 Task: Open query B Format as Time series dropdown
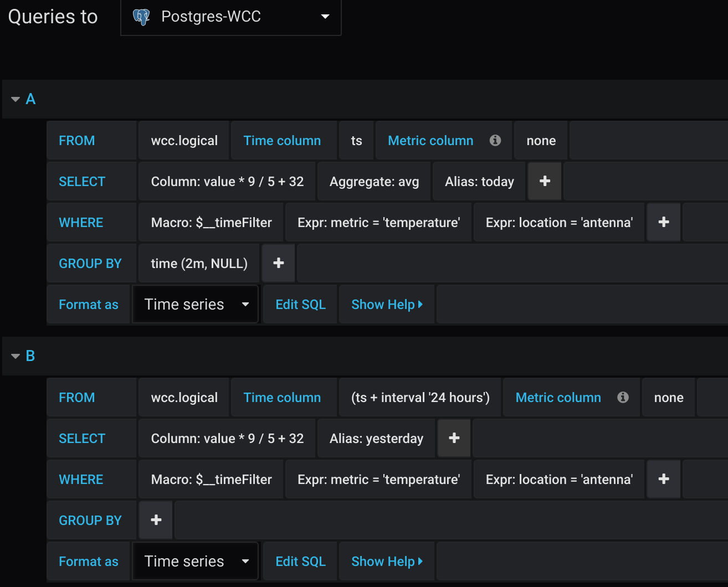(196, 561)
